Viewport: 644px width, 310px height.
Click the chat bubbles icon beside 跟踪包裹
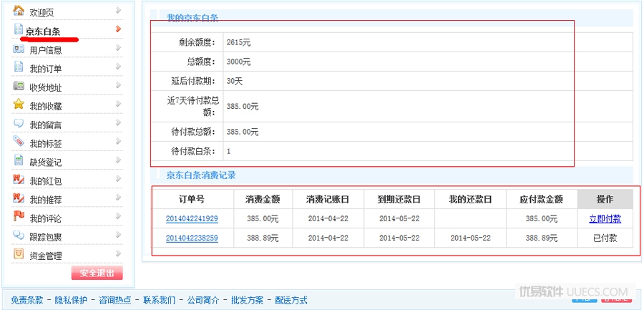click(19, 235)
